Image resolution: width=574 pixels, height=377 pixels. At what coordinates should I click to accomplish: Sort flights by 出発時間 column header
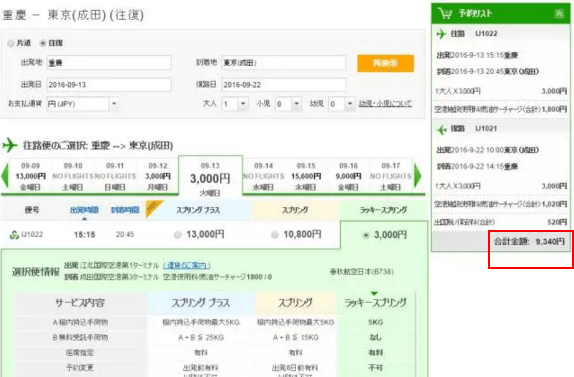(84, 210)
